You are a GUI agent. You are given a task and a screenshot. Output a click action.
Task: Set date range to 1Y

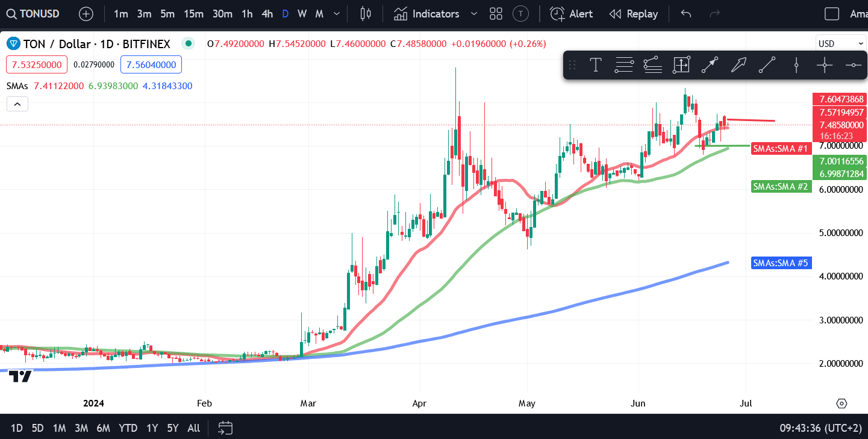pos(152,428)
